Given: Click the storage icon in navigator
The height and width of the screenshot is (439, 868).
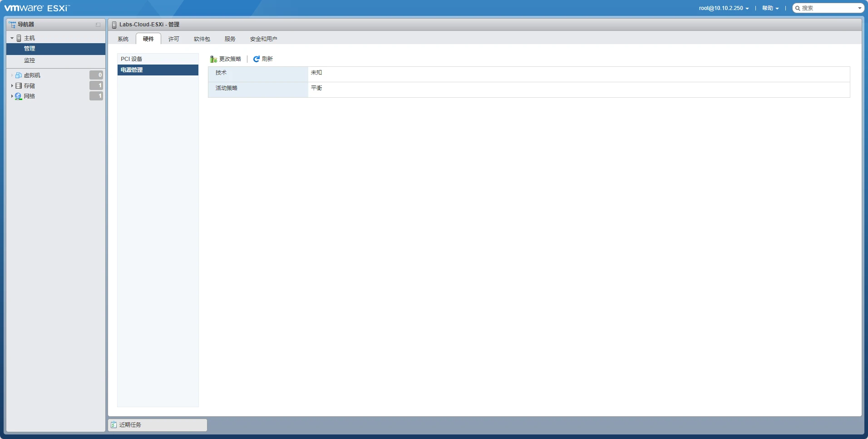Looking at the screenshot, I should (19, 86).
